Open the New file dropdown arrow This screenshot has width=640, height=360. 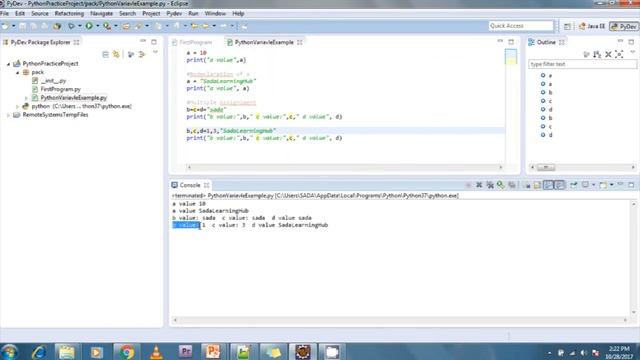(13, 26)
